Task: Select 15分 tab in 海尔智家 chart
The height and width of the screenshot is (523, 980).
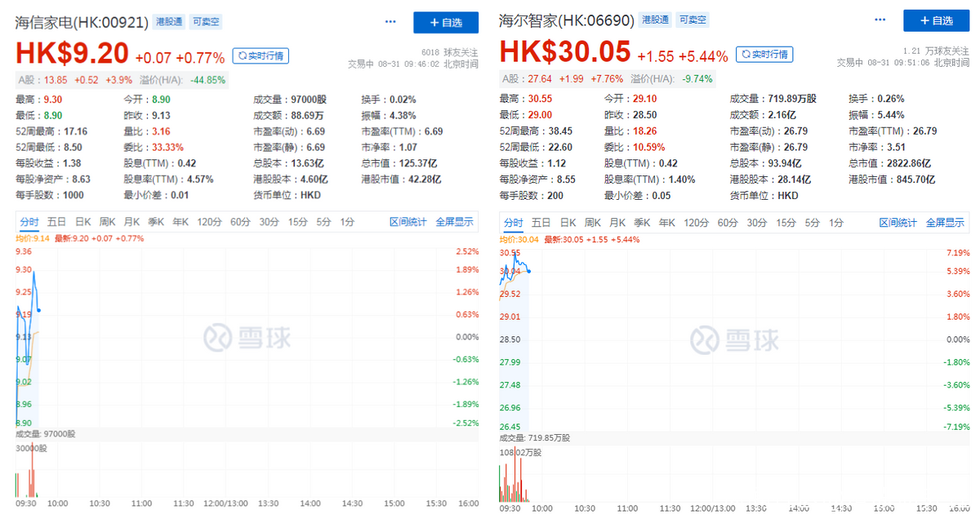Action: 786,223
